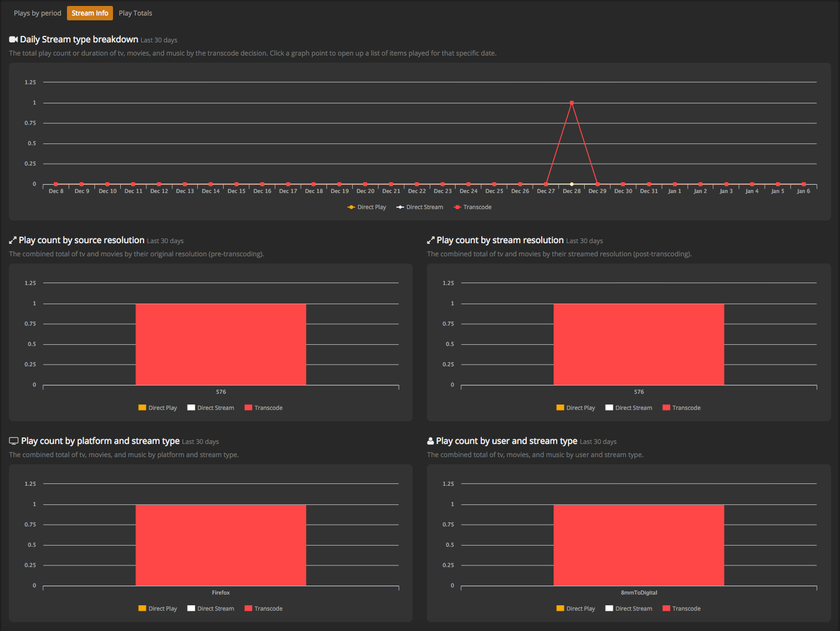Click the Firefox label under the platform chart
The image size is (840, 631).
pos(221,593)
